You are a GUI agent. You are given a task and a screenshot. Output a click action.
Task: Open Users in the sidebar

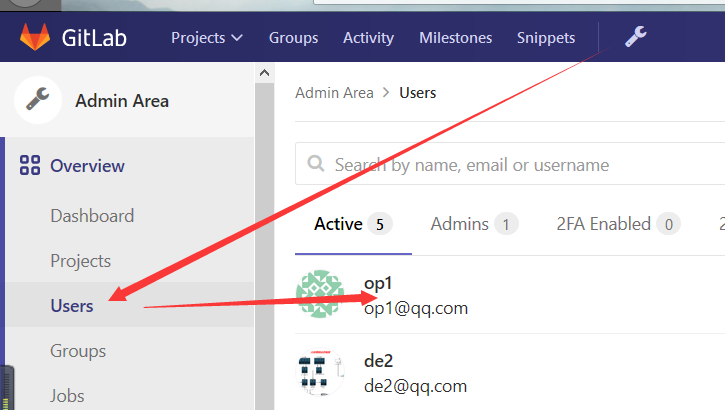coord(72,306)
